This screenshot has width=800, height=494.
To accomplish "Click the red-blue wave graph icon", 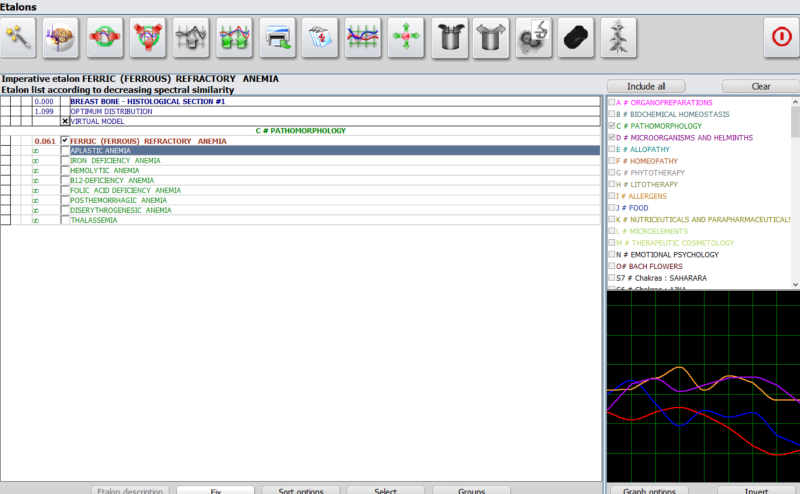I will coord(362,38).
